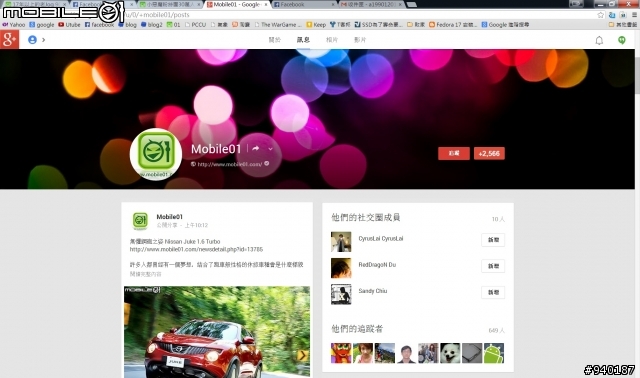Viewport: 640px width, 378px height.
Task: Open the blue profile circle icon
Action: (32, 40)
